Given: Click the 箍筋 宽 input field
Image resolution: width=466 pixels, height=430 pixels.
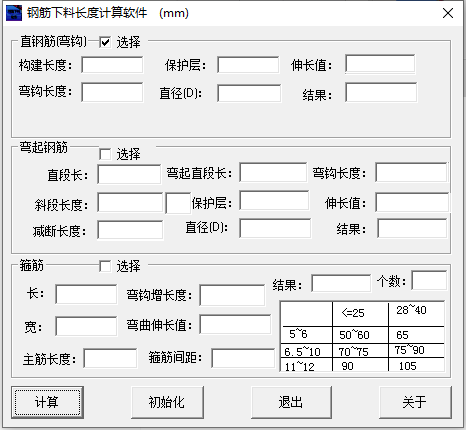Looking at the screenshot, I should [86, 326].
